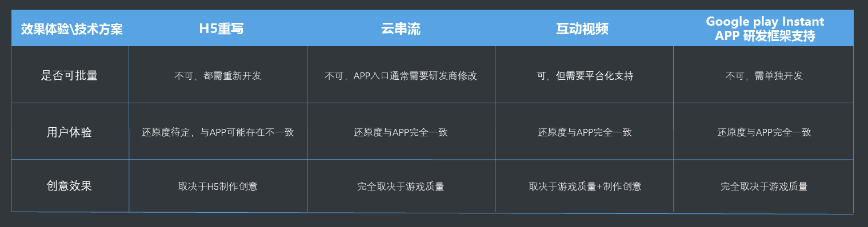Screen dimensions: 868x227
Task: Select the 是否可批量 row label
Action: [69, 75]
